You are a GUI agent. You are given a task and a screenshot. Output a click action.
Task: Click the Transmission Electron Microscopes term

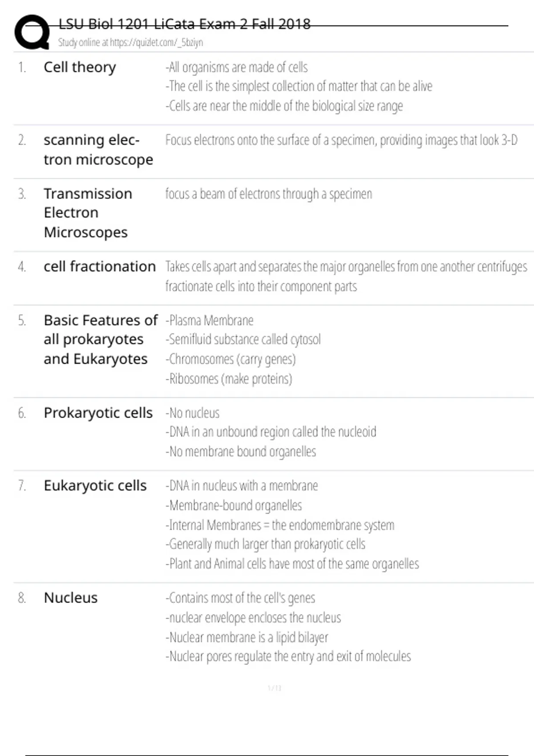coord(88,213)
